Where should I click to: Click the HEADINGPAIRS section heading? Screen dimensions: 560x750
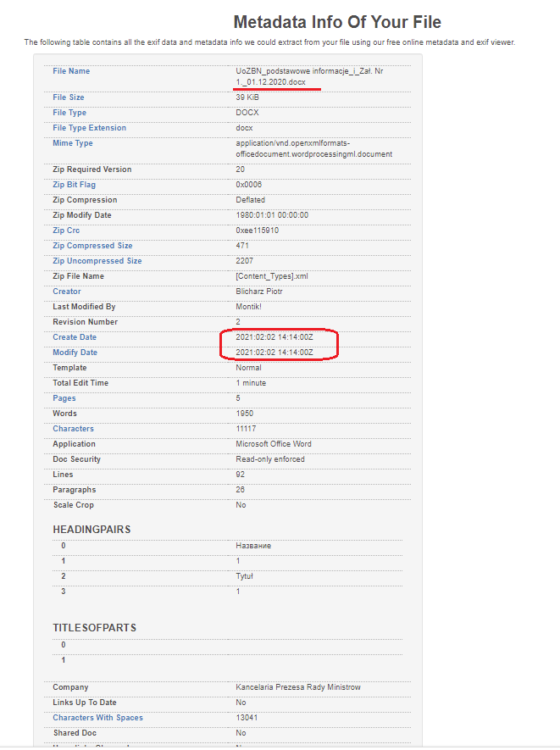coord(91,530)
